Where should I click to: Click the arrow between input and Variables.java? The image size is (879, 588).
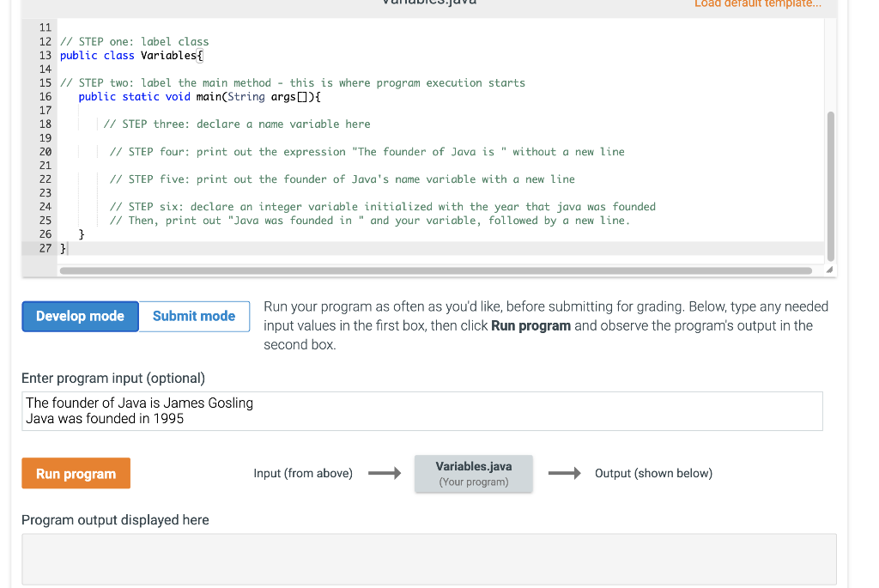point(384,472)
